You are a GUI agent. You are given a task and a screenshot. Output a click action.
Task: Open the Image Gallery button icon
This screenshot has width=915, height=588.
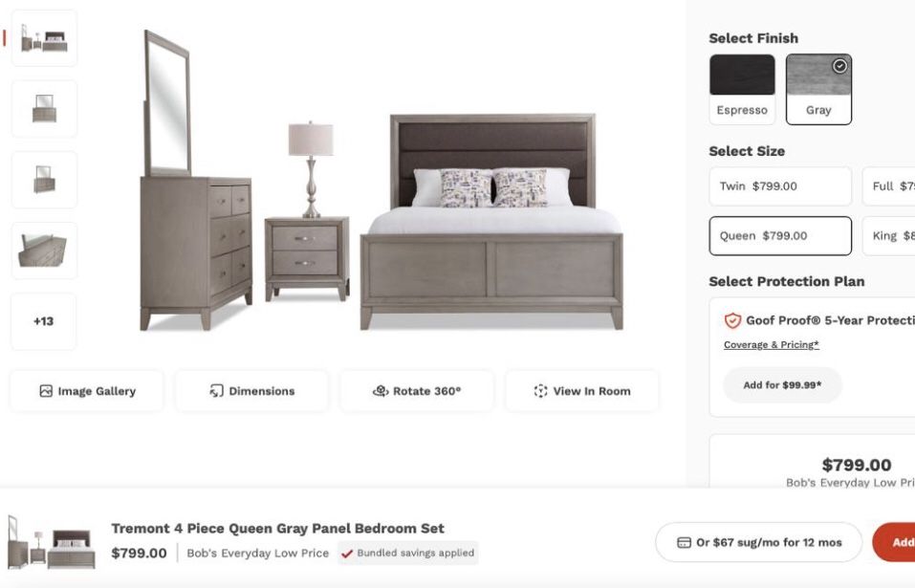pyautogui.click(x=46, y=391)
